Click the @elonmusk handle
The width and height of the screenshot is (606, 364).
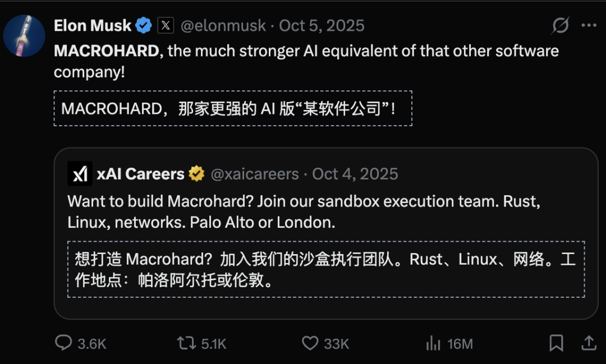224,26
